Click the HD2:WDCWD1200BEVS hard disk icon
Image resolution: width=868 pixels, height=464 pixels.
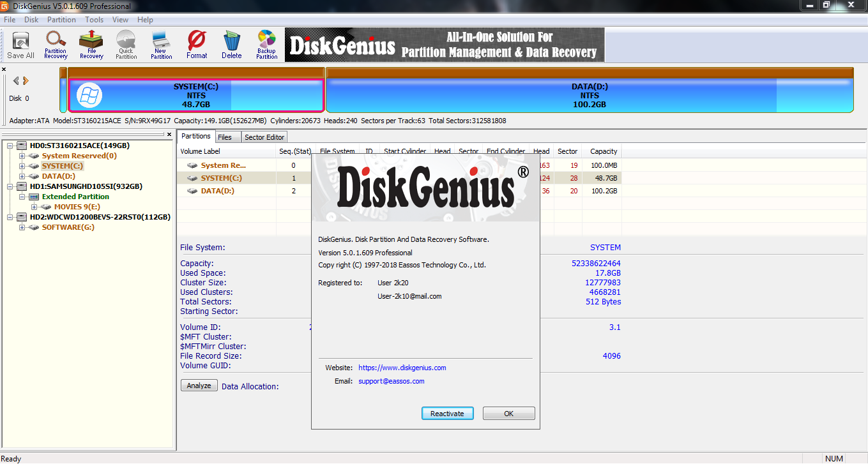click(x=22, y=217)
